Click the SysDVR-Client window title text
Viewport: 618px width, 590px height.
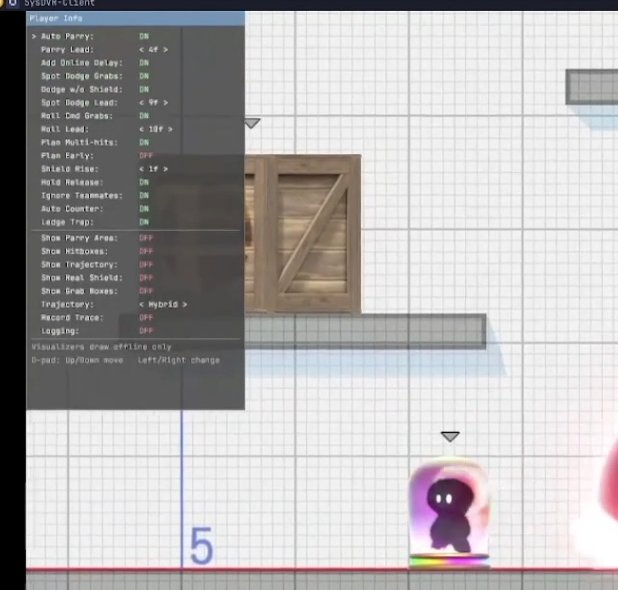pos(60,3)
